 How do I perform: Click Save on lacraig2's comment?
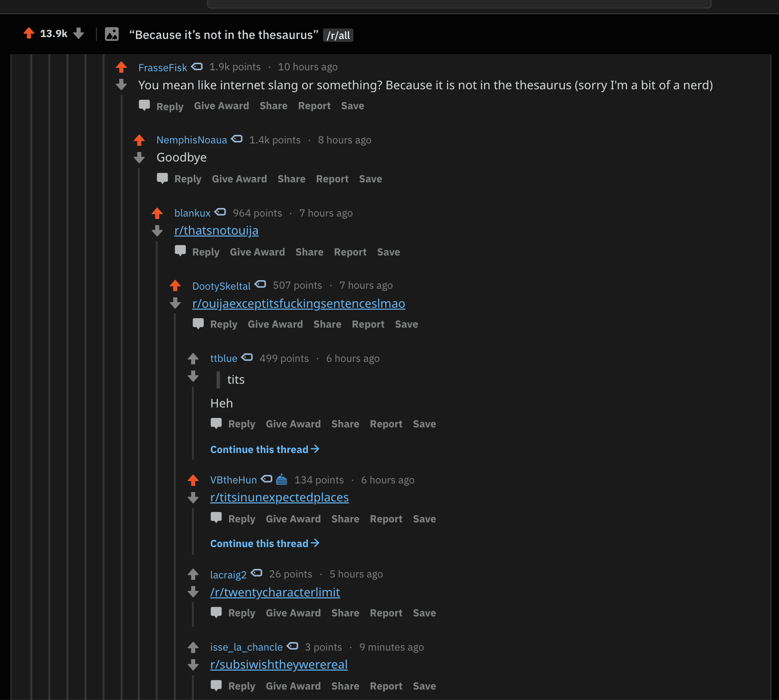[424, 613]
